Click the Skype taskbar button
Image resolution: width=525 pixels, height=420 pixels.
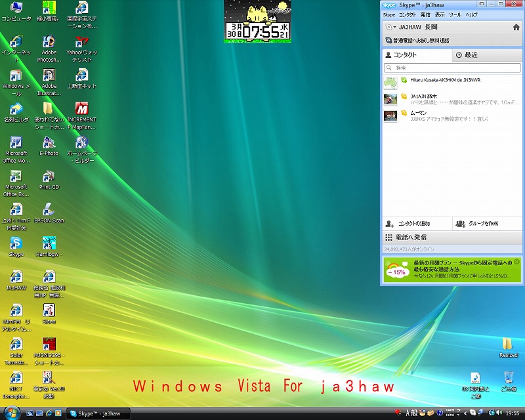pyautogui.click(x=98, y=413)
